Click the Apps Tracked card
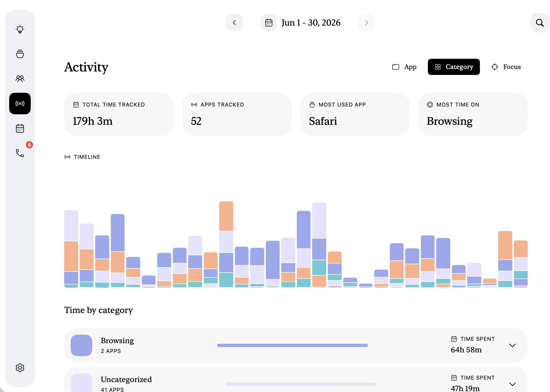Viewport: 550px width, 392px height. click(x=237, y=114)
